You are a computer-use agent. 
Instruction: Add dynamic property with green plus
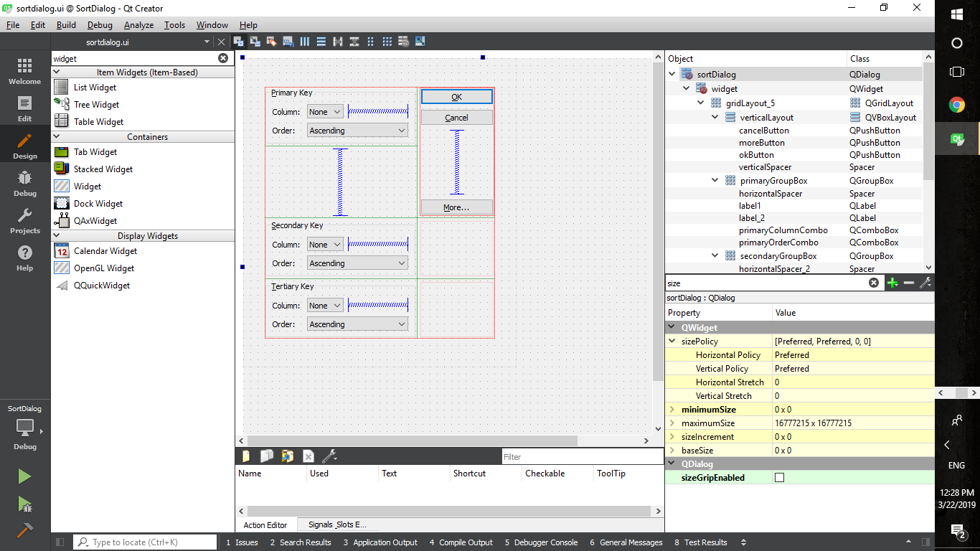click(892, 283)
